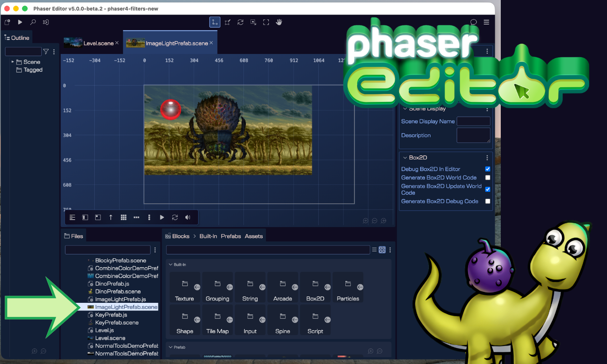Click the filter funnel icon in Outline panel
The height and width of the screenshot is (364, 607).
coord(46,52)
